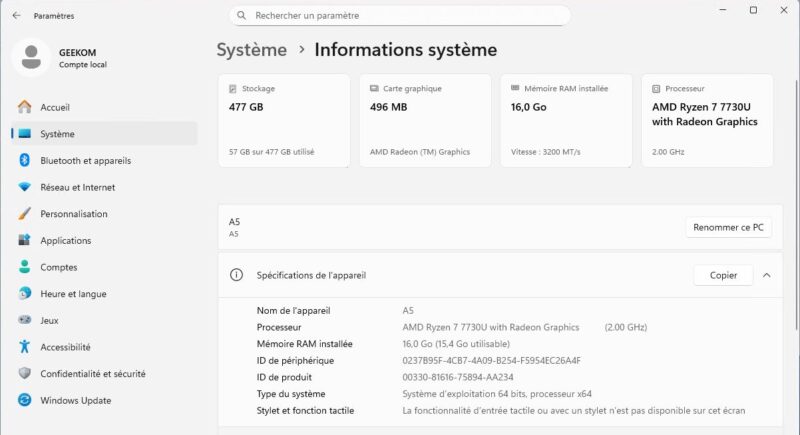
Task: Click the Confidentialité shield icon
Action: 24,373
